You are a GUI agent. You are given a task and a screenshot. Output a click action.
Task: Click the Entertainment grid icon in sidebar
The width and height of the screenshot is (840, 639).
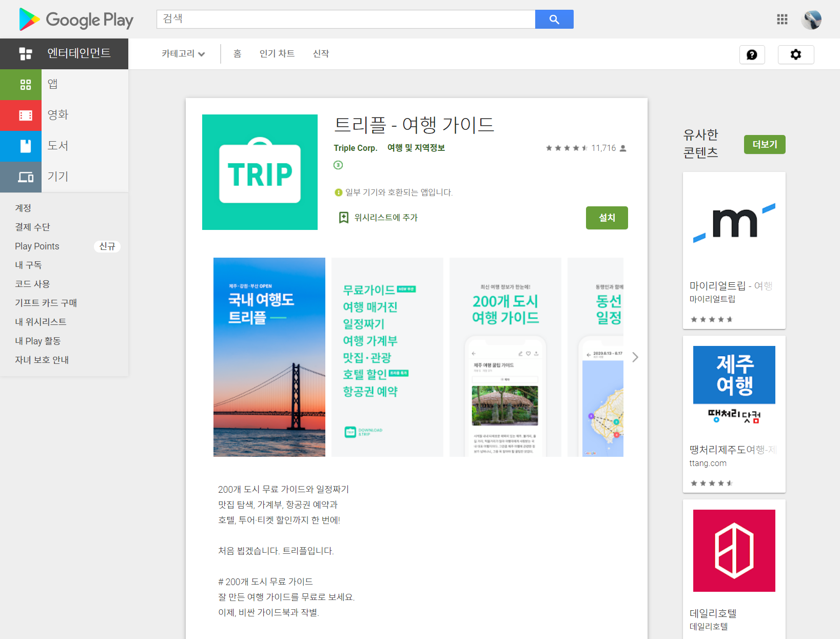click(26, 53)
